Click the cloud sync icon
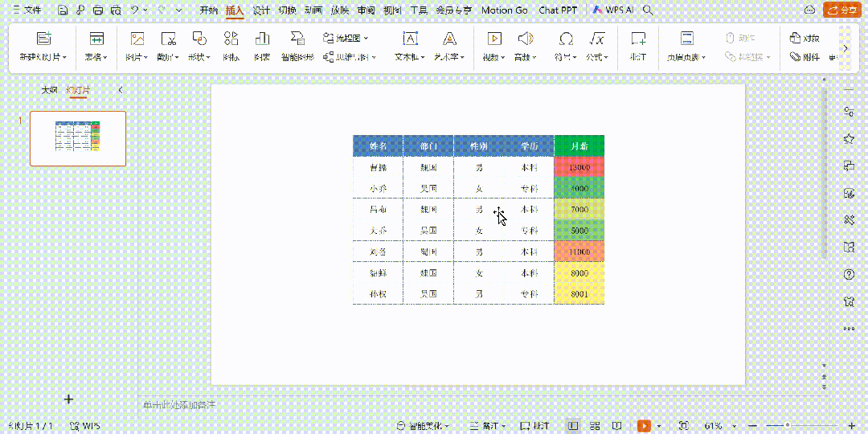The image size is (868, 434). [810, 10]
